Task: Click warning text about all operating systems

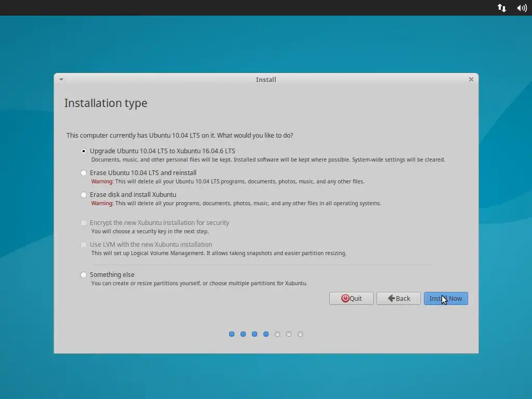Action: pyautogui.click(x=236, y=204)
